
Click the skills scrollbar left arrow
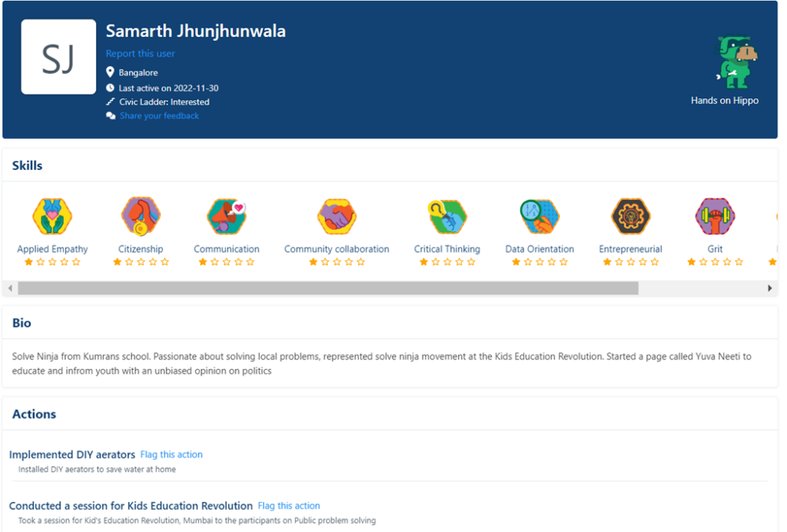tap(9, 288)
